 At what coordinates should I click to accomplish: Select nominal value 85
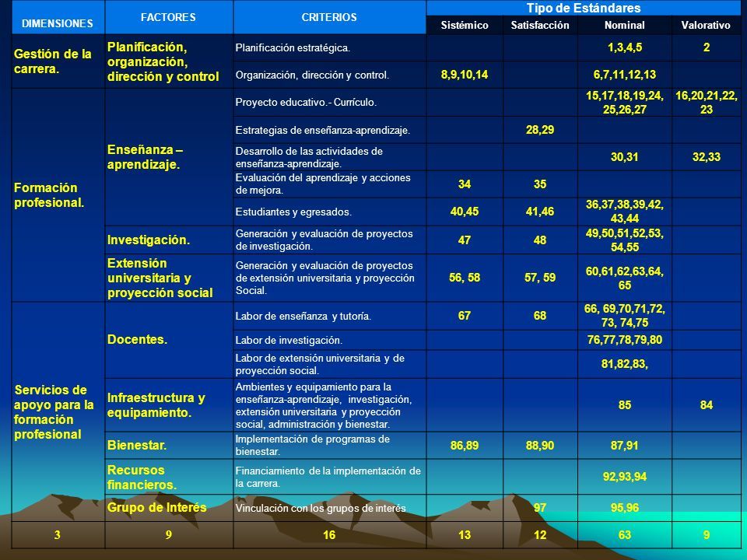(625, 405)
